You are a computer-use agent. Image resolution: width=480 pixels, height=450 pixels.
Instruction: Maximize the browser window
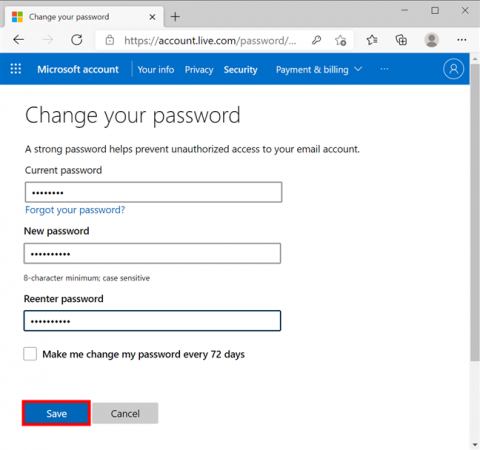(435, 11)
